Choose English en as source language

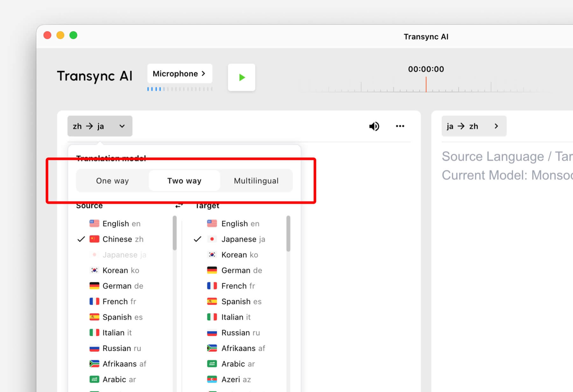click(115, 224)
